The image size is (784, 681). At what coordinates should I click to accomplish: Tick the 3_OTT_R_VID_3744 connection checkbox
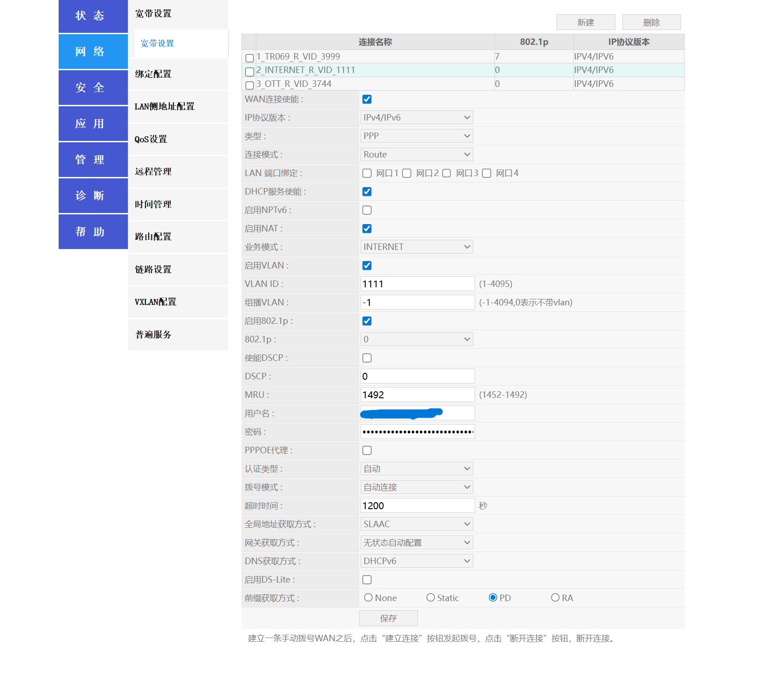tap(250, 85)
